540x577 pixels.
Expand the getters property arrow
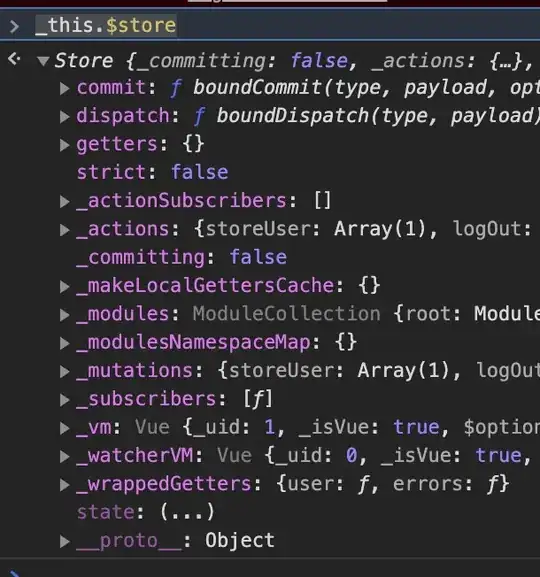tap(65, 145)
